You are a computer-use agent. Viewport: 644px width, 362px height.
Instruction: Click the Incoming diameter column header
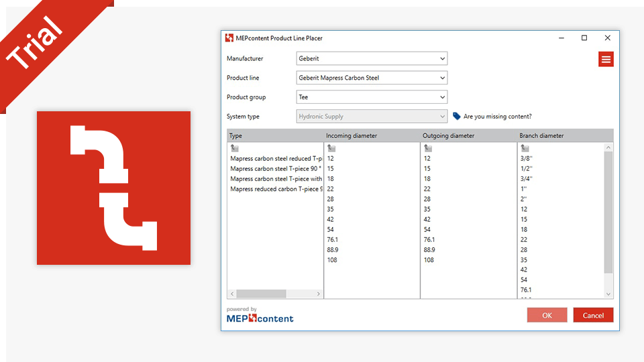coord(372,135)
